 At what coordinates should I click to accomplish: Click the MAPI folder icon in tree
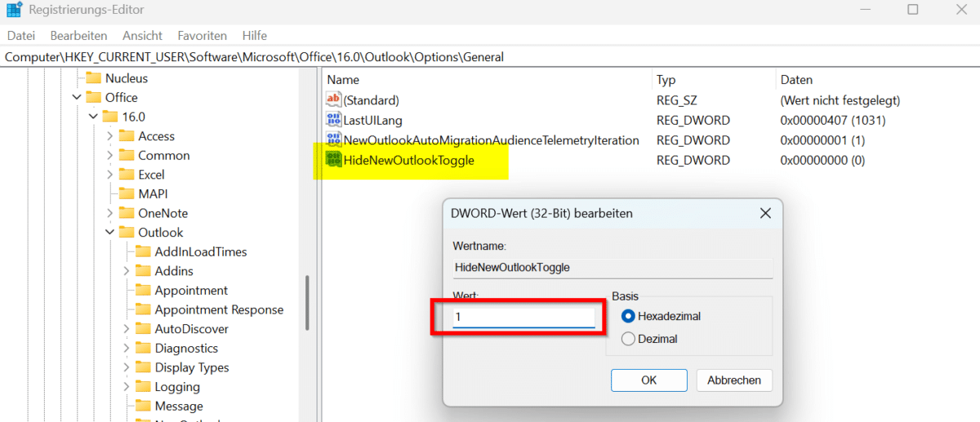tap(127, 194)
